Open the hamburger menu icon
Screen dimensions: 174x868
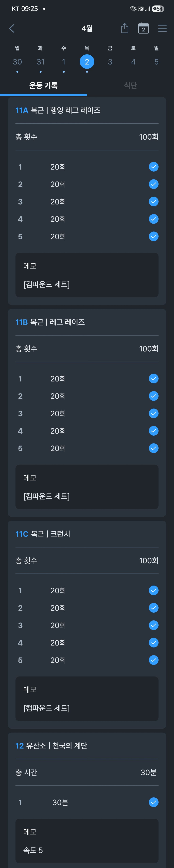pyautogui.click(x=162, y=28)
